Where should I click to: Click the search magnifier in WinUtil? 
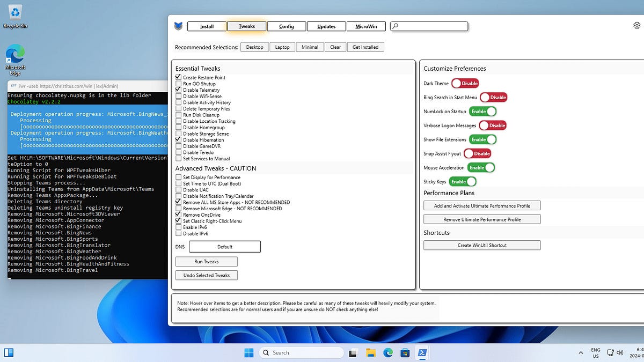pos(395,26)
